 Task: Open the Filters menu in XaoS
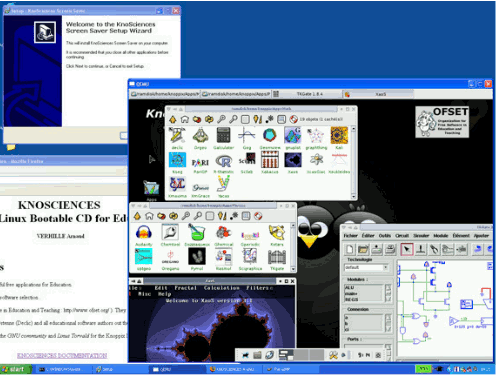259,288
